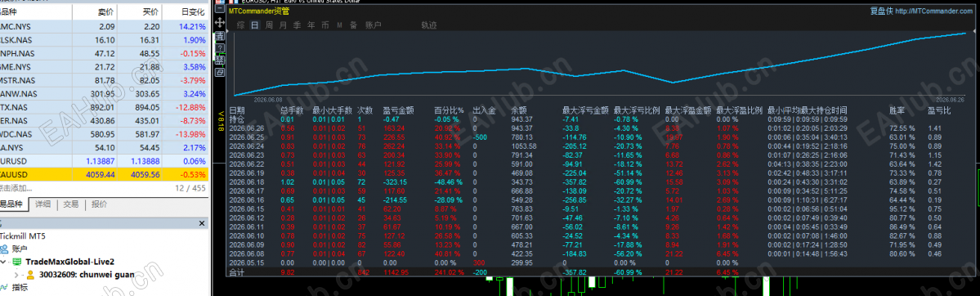Click the four-arrow move panel icon
This screenshot has height=296, width=980.
click(219, 23)
